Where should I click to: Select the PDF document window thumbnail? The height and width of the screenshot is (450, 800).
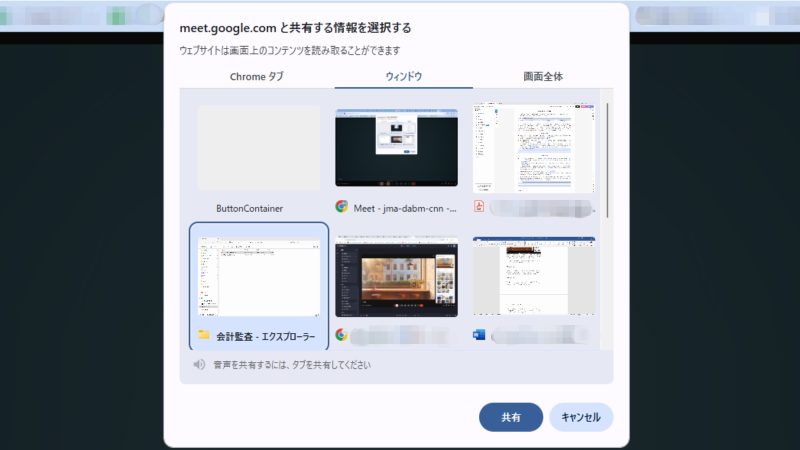point(534,147)
